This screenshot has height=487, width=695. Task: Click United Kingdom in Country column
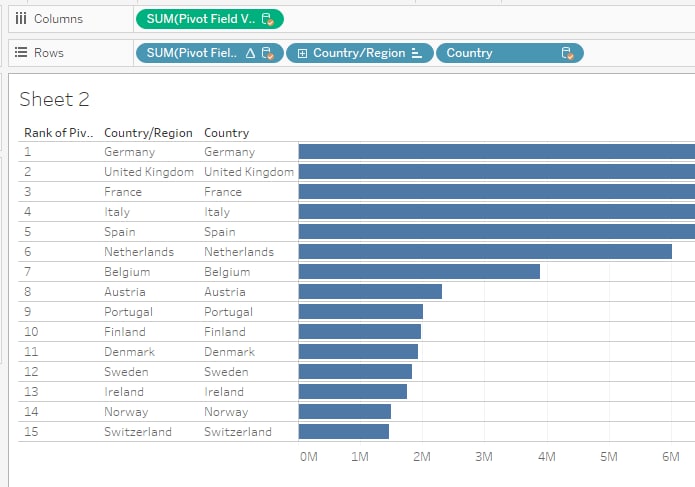pos(249,172)
